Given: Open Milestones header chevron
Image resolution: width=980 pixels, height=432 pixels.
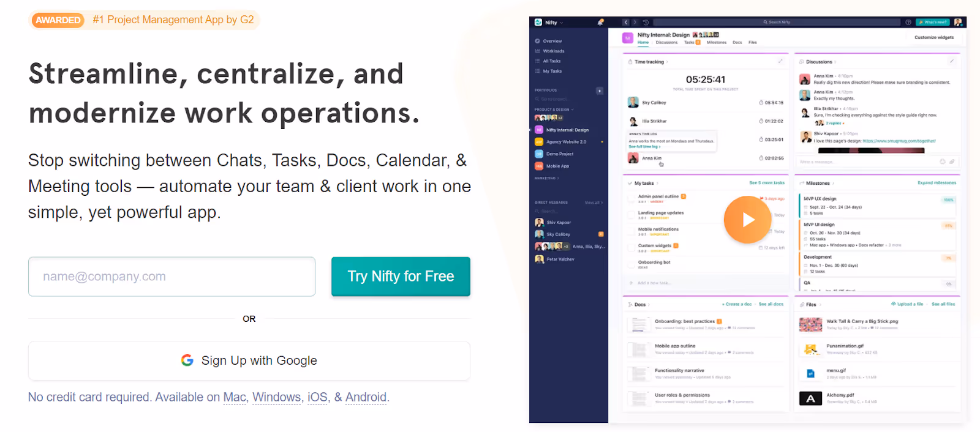Looking at the screenshot, I should (833, 183).
